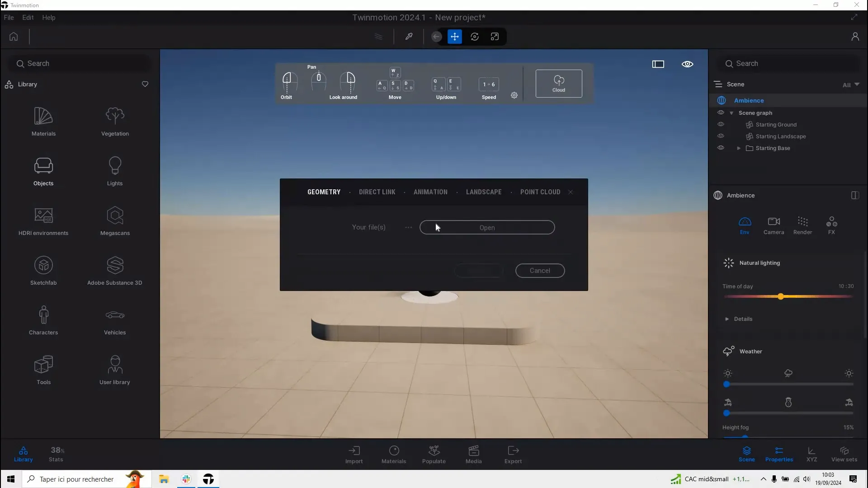Switch to the Animation import tab
The image size is (868, 488).
(430, 192)
